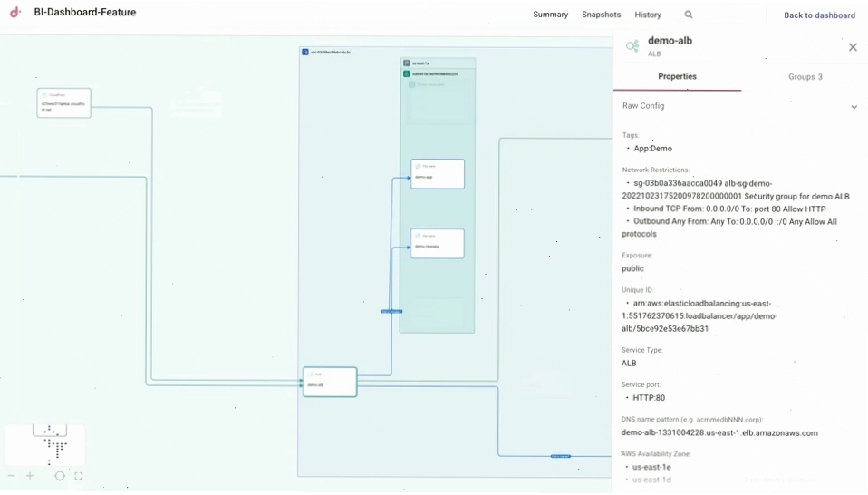The image size is (868, 495).
Task: Click the VPC icon at the container top
Action: (305, 52)
